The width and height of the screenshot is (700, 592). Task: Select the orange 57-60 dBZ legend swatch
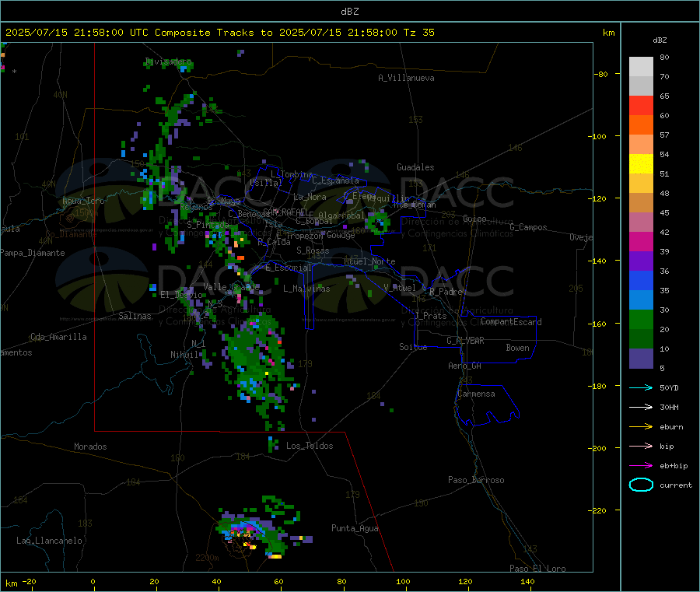641,125
